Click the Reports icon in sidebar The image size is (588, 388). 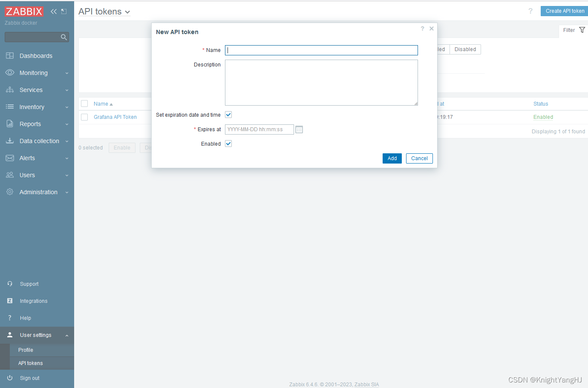click(10, 124)
